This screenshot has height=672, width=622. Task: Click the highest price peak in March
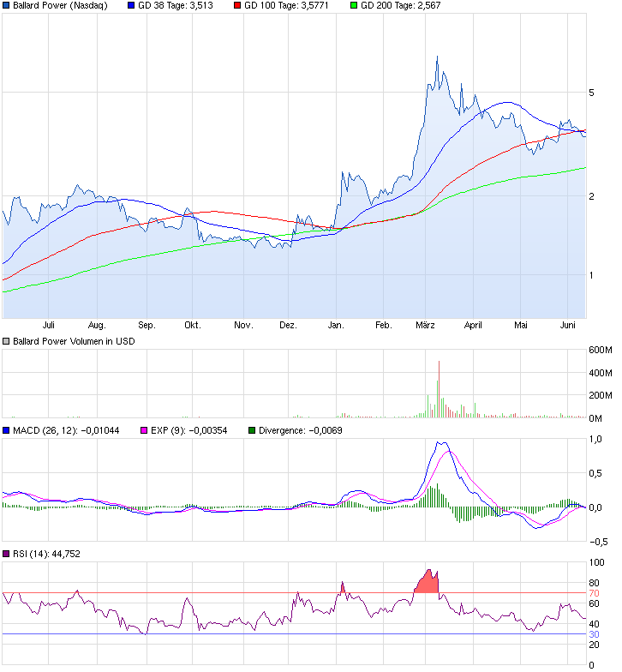pos(437,57)
